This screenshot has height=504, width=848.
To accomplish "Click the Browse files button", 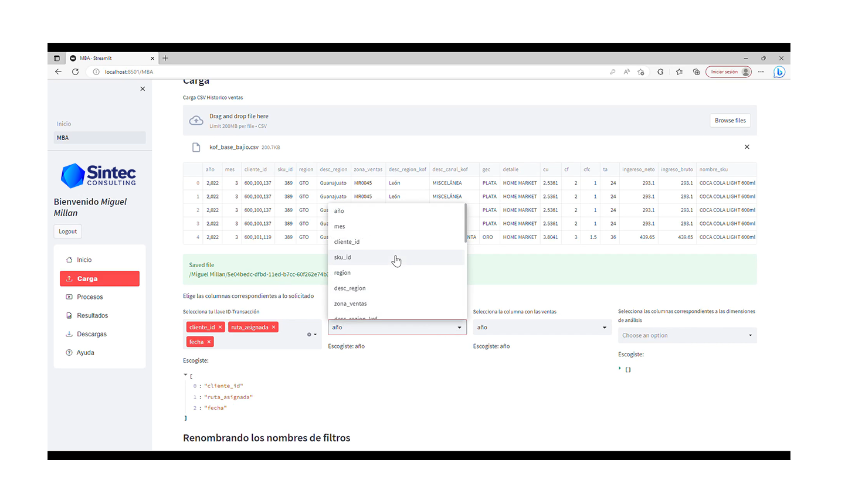I will click(730, 120).
